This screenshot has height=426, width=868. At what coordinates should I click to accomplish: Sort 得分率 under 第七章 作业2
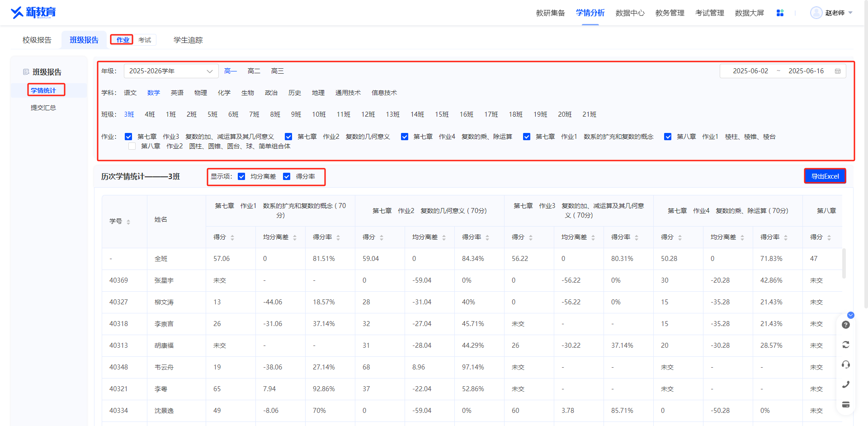(x=487, y=237)
